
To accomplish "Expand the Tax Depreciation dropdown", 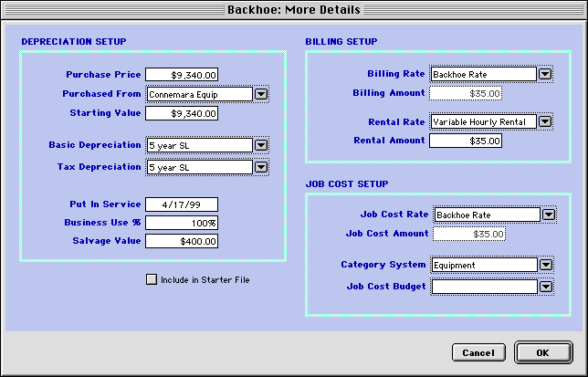I will [x=260, y=167].
